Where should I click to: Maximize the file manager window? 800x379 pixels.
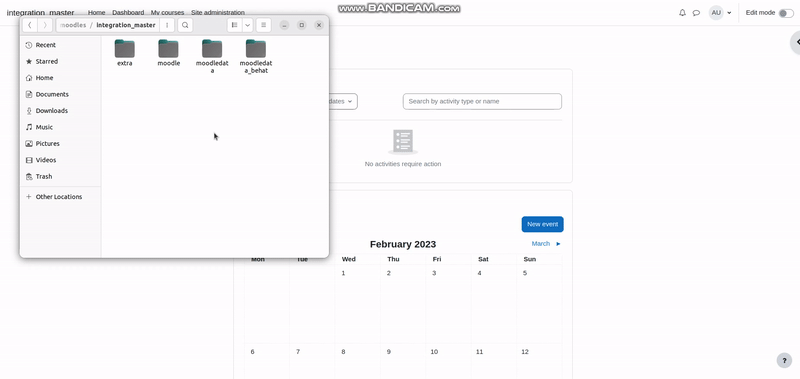click(302, 25)
